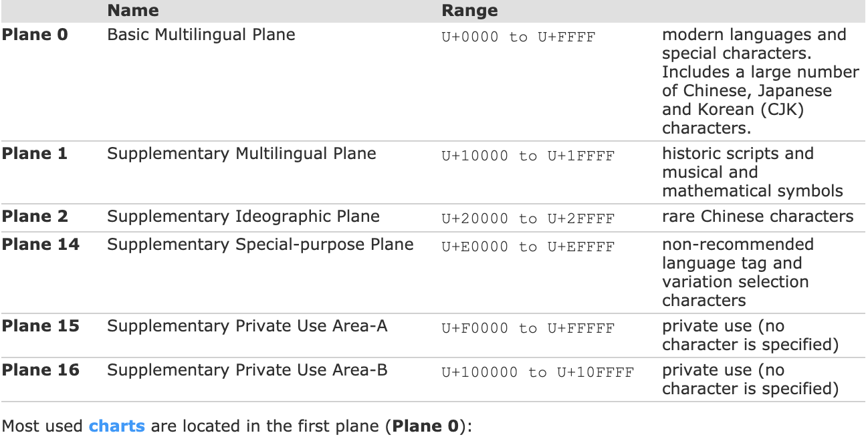Open the blue "charts" link
868x441 pixels.
tap(116, 426)
